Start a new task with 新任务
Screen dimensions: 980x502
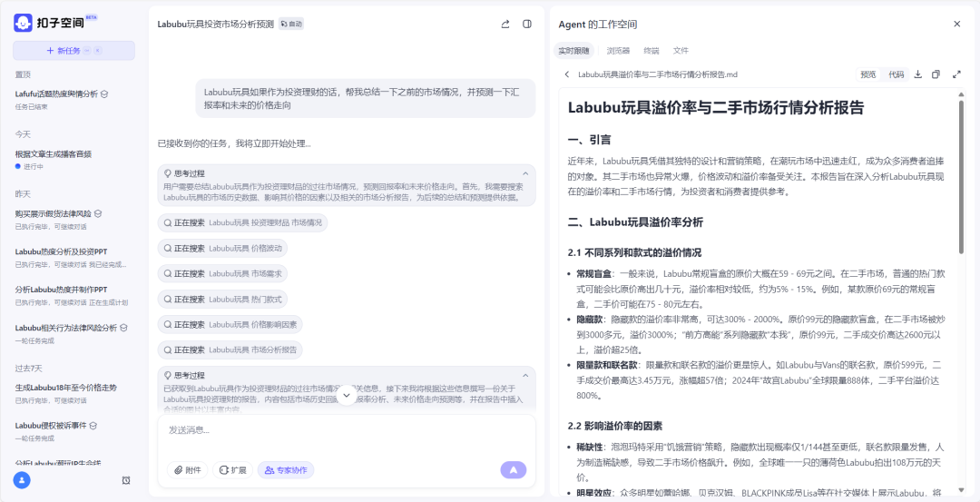(73, 51)
